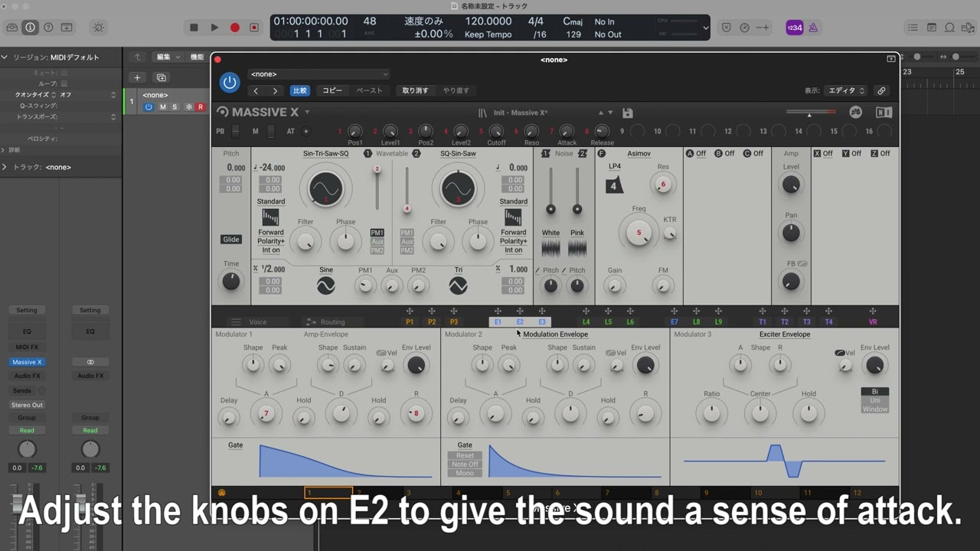The height and width of the screenshot is (551, 980).
Task: Open the クオンタイズ quantize dropdown
Action: (x=87, y=95)
